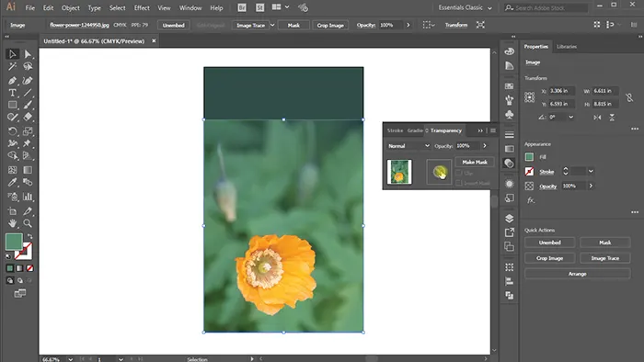This screenshot has width=644, height=362.
Task: Swap fill and stroke colors
Action: 30,236
